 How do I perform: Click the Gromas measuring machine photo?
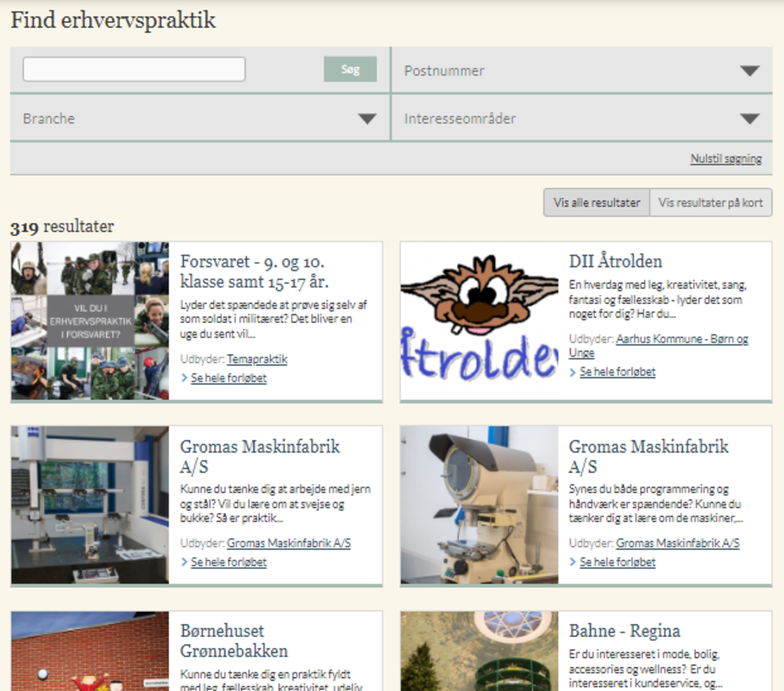[x=90, y=505]
